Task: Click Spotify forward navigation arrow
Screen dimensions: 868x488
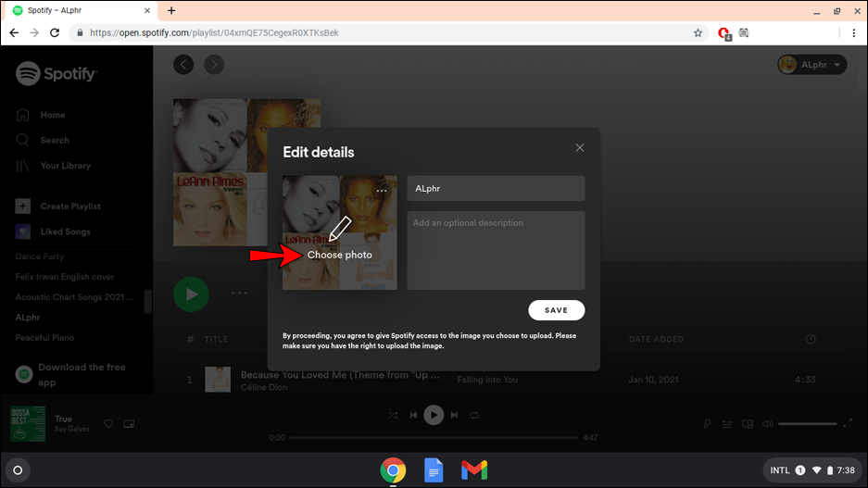Action: point(214,65)
